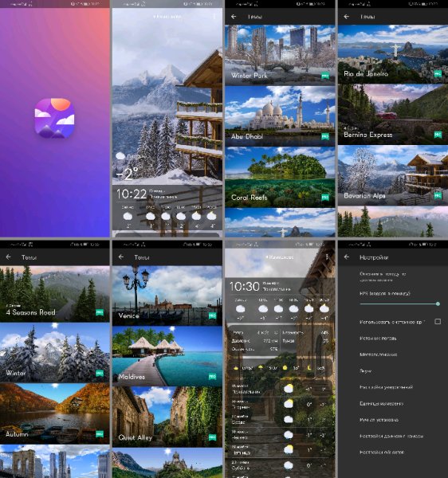Viewport: 448px width, 478px height.
Task: Pick the Quiet Alley theme
Action: 167,417
